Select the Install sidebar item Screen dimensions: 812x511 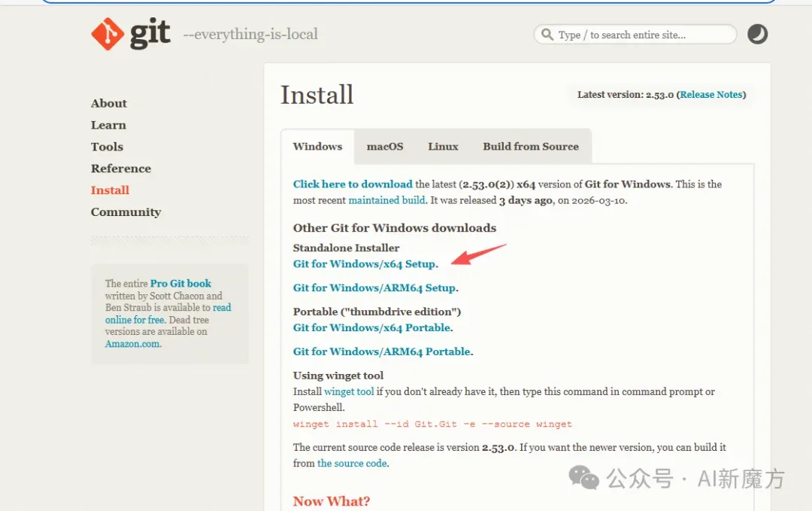click(110, 190)
